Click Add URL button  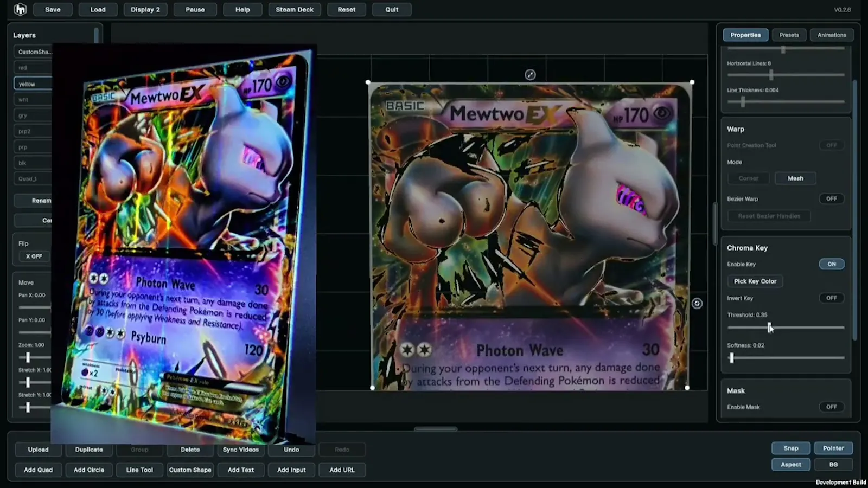pyautogui.click(x=342, y=470)
